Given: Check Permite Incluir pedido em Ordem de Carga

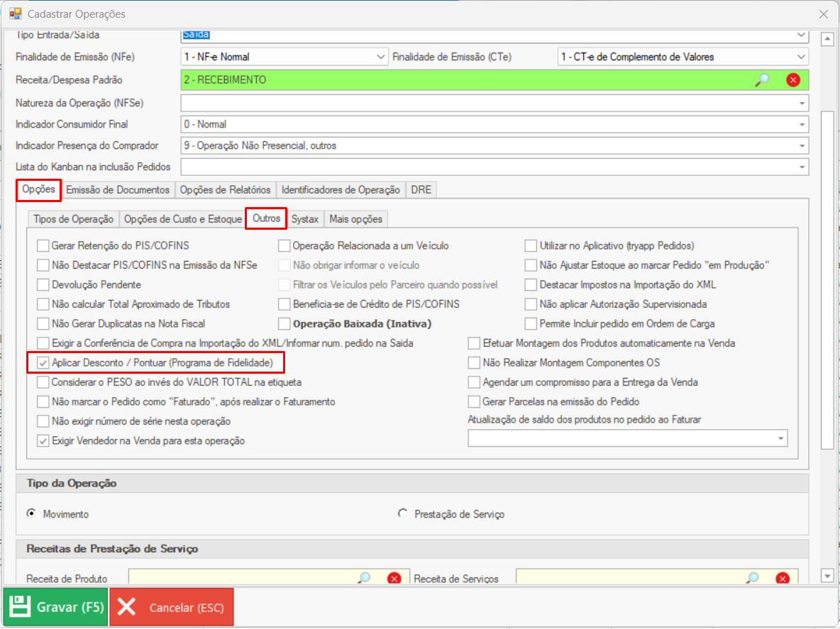Looking at the screenshot, I should (531, 324).
